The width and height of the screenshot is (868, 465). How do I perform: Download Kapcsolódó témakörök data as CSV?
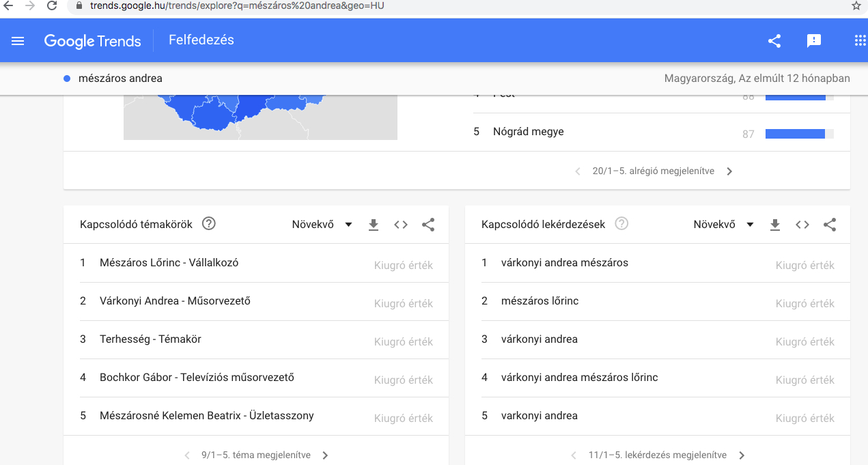pyautogui.click(x=374, y=225)
